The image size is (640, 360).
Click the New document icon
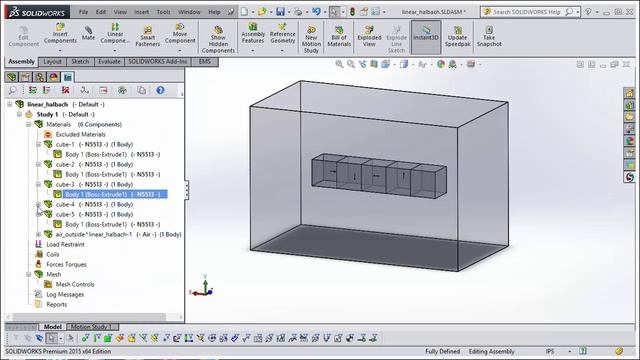click(244, 12)
